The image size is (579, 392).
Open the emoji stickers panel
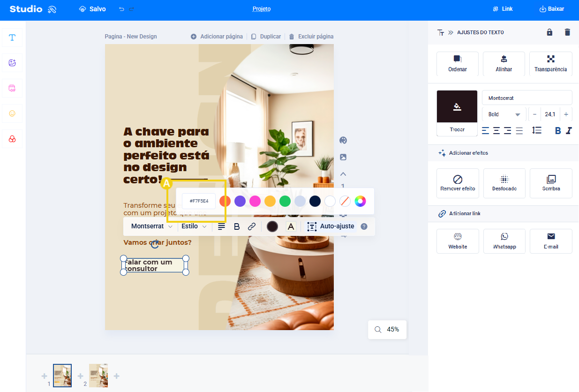click(12, 113)
